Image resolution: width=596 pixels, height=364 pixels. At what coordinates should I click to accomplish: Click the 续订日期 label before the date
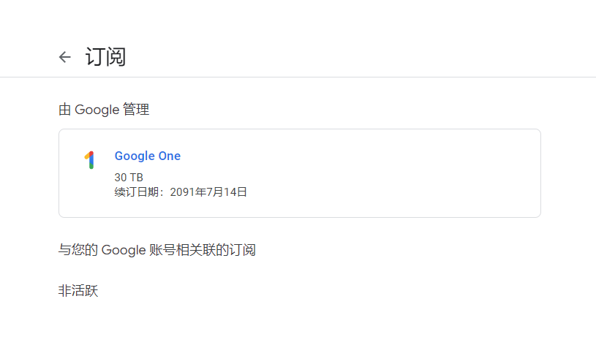137,192
